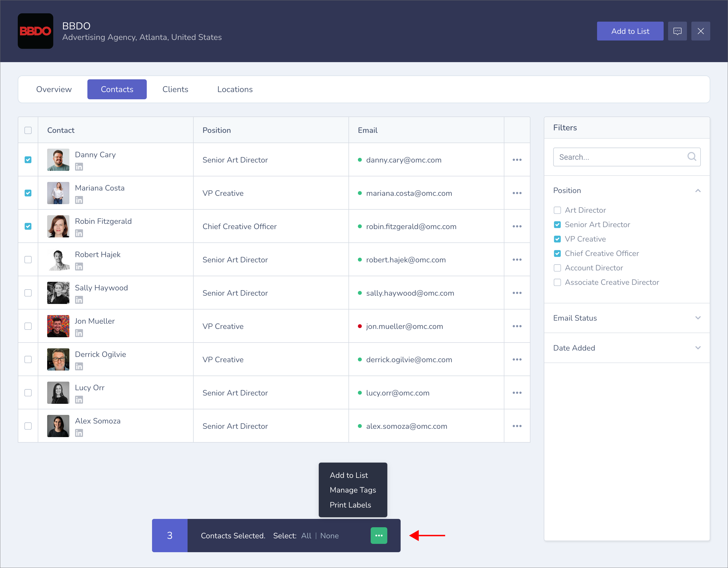Select All contacts link in selection bar
Screen dimensions: 728x568
[306, 536]
